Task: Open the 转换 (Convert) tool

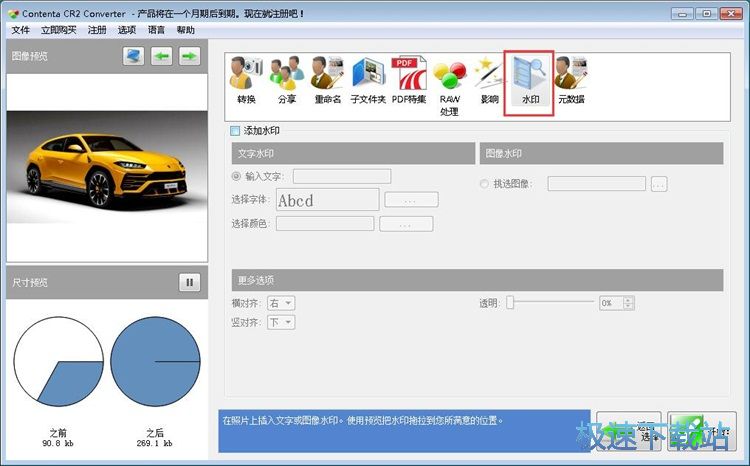Action: pyautogui.click(x=246, y=80)
